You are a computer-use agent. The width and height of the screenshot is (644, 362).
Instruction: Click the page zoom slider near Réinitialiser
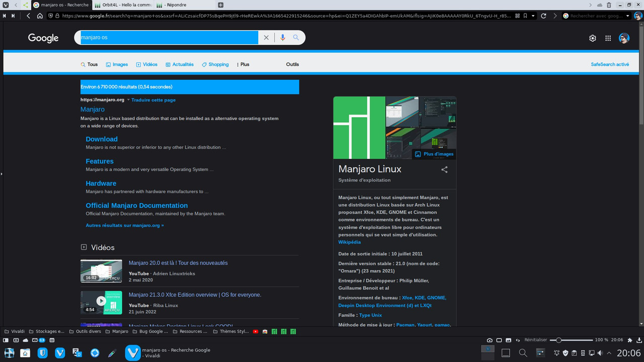coord(559,340)
